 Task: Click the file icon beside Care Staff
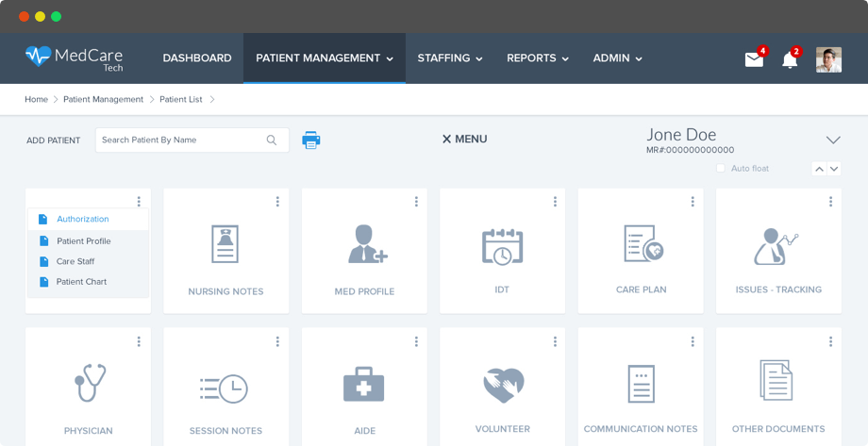point(43,261)
